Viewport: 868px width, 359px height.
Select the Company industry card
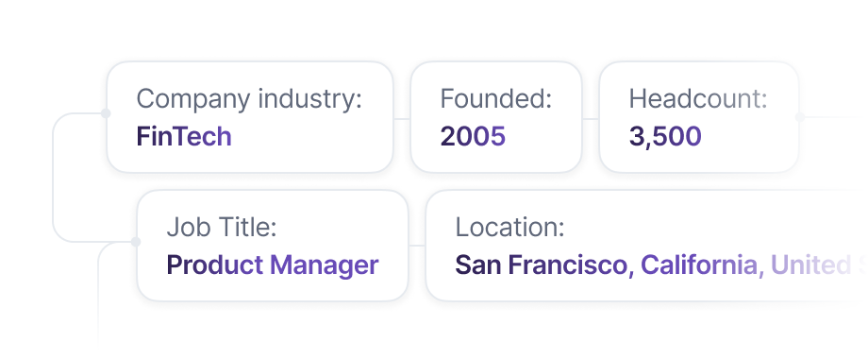[250, 117]
